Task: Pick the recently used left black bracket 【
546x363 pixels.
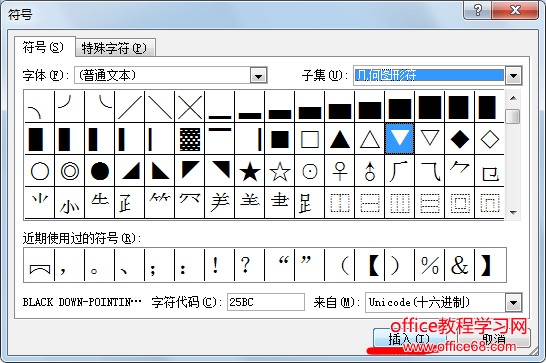Action: pyautogui.click(x=369, y=265)
